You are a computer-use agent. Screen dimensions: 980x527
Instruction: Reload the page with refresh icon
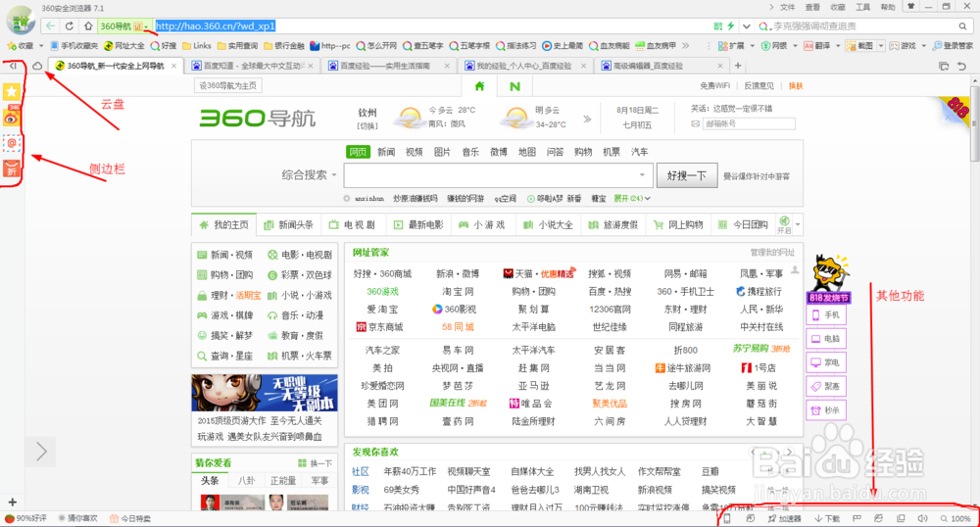(x=70, y=26)
